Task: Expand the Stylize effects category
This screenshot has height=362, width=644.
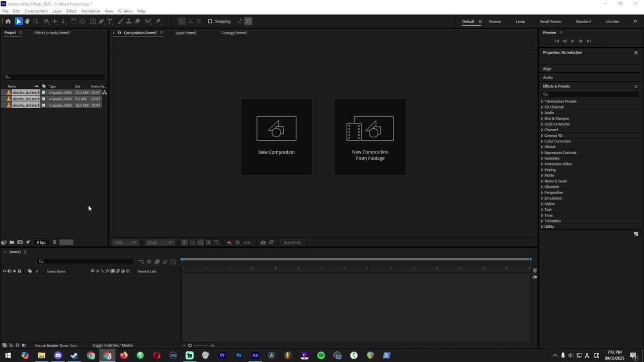Action: pyautogui.click(x=542, y=204)
